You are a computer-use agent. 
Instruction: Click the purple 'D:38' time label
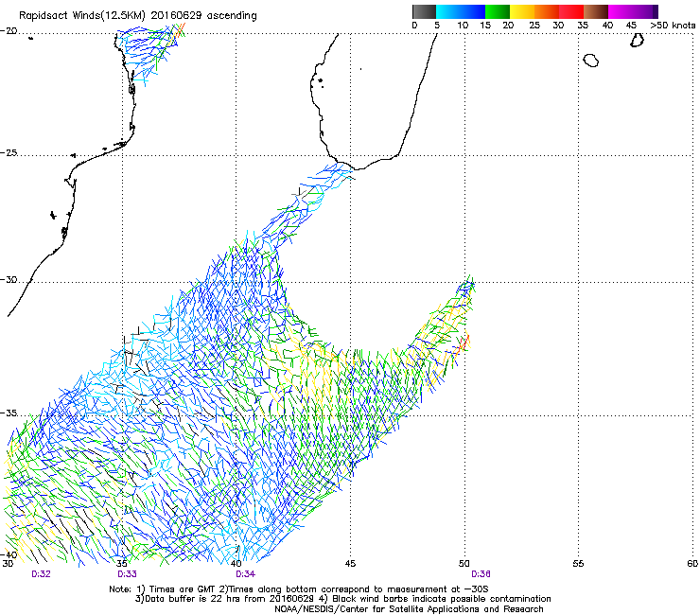tap(481, 574)
